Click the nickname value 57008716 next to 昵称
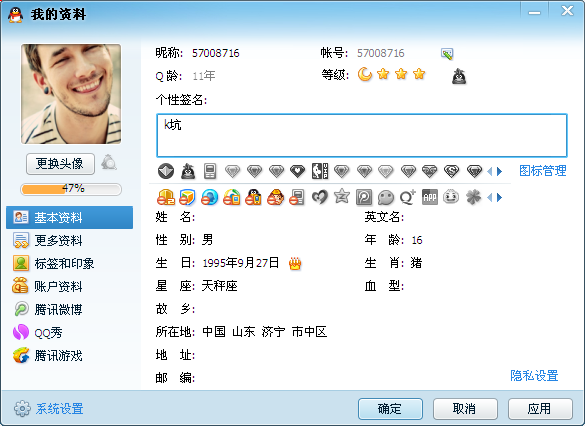Viewport: 585px width, 426px height. coord(216,53)
